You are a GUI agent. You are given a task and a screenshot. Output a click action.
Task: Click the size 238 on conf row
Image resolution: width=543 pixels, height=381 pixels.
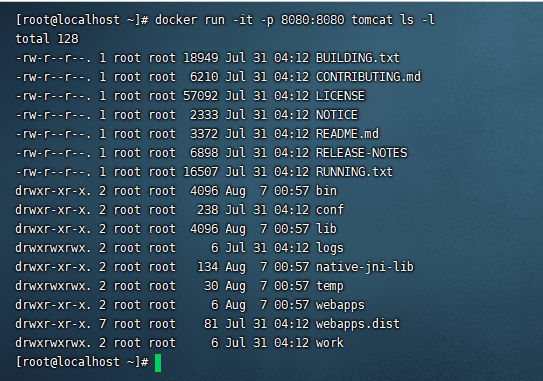pos(208,210)
